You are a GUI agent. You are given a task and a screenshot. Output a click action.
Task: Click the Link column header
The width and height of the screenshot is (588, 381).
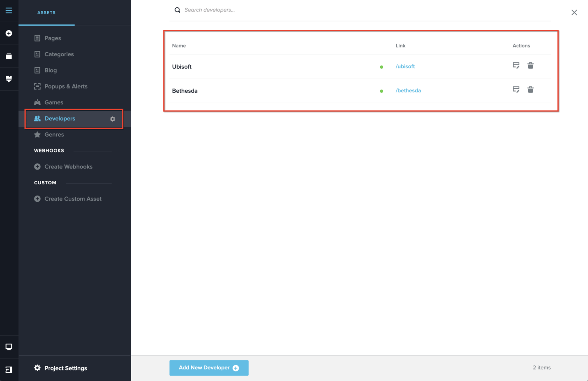[401, 46]
